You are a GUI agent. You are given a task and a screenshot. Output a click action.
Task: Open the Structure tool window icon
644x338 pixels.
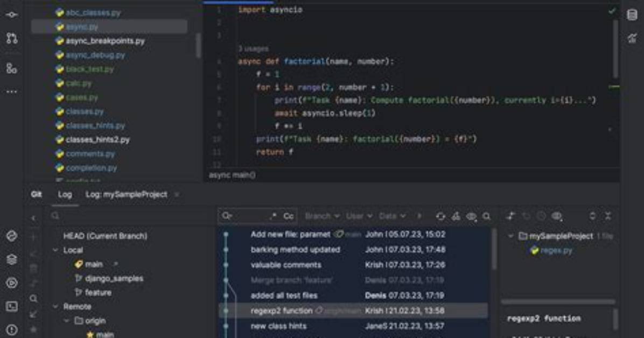pos(11,68)
